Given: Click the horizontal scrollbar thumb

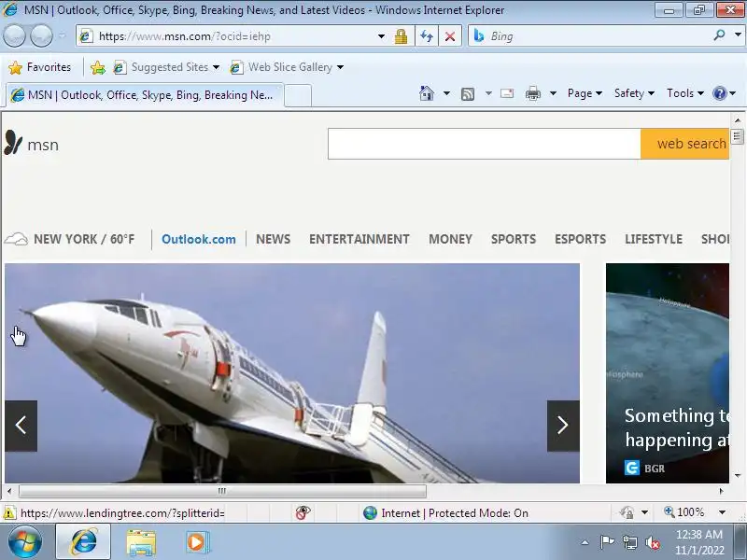Looking at the screenshot, I should pos(222,491).
